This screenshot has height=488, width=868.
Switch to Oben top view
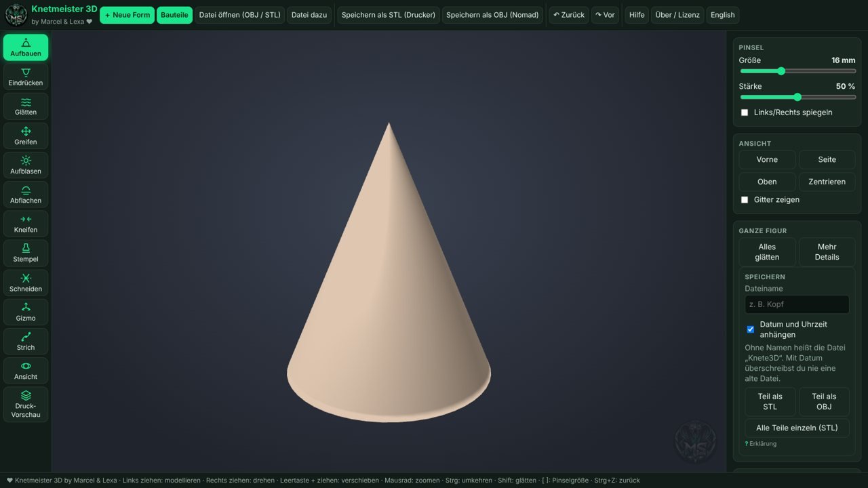click(767, 182)
